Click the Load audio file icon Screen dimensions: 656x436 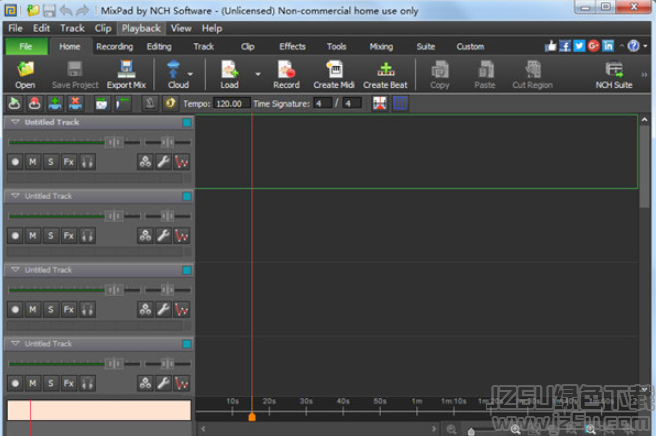click(229, 69)
